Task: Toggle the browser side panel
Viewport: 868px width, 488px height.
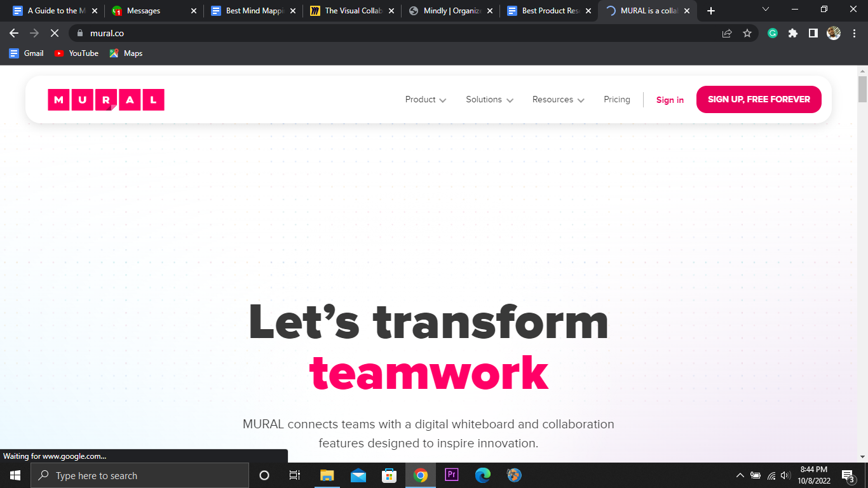Action: coord(813,33)
